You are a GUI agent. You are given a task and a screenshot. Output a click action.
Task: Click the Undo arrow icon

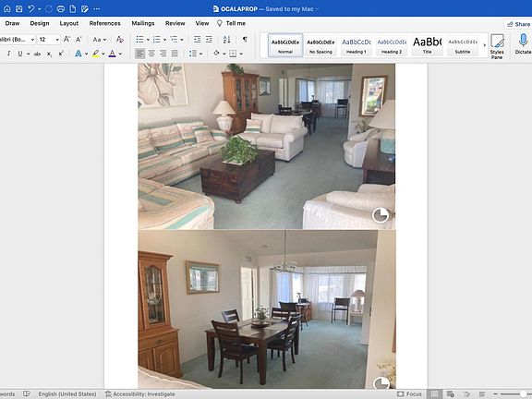coord(30,9)
